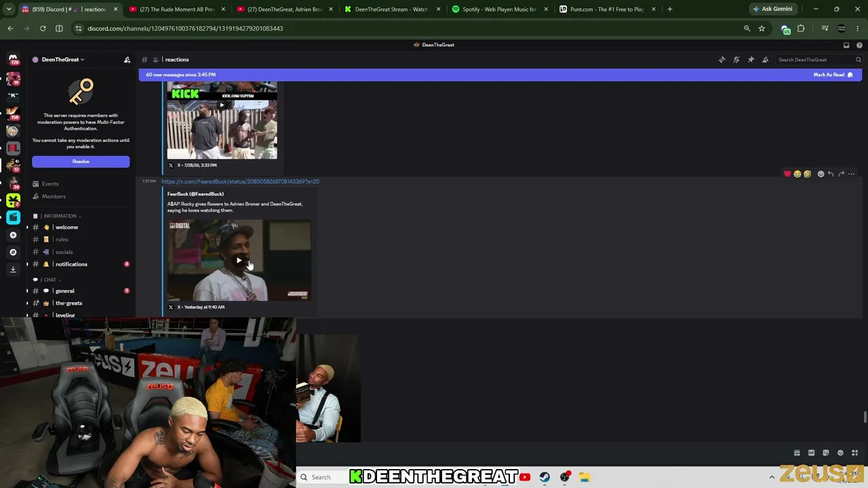868x488 pixels.
Task: Switch to Punt.com tab
Action: 607,9
